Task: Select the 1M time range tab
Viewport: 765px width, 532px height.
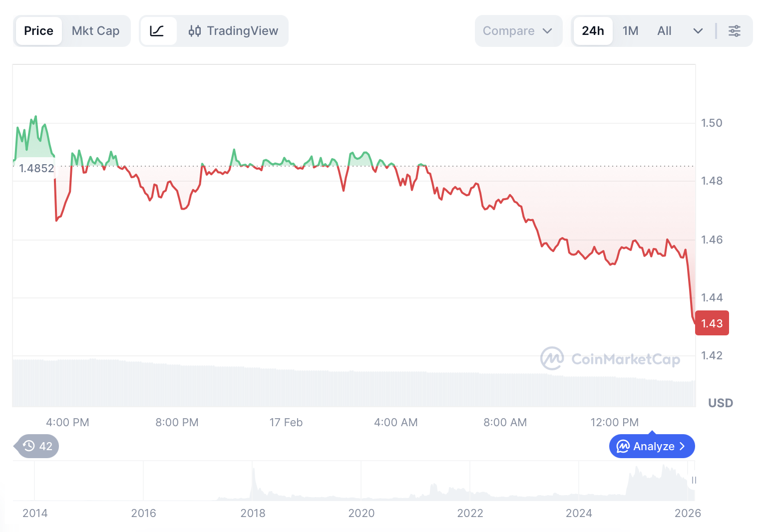Action: click(x=630, y=31)
